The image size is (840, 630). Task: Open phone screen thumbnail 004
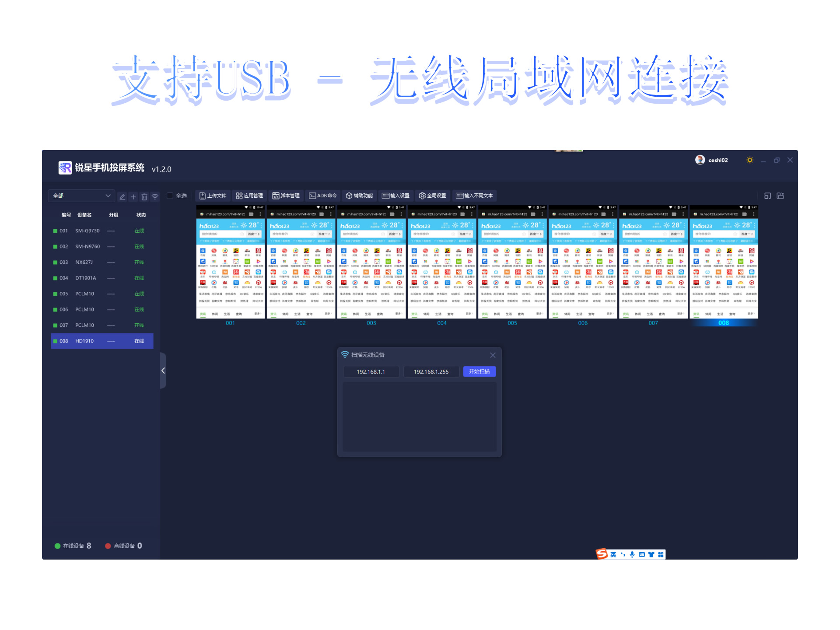pos(442,262)
